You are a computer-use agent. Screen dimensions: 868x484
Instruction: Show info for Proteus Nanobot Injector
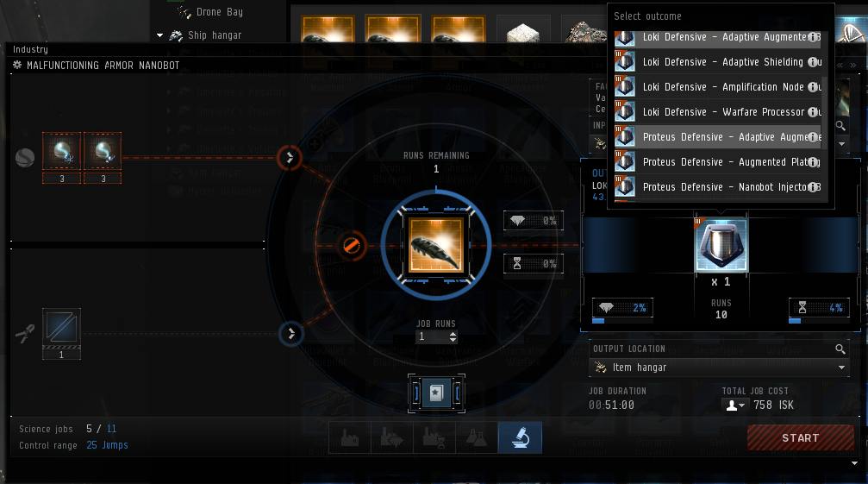(813, 187)
